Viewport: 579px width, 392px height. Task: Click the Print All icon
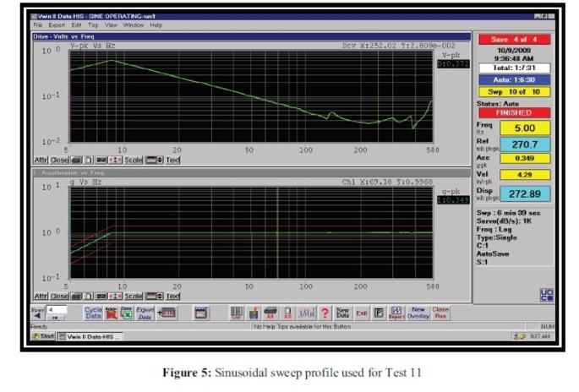coord(270,313)
